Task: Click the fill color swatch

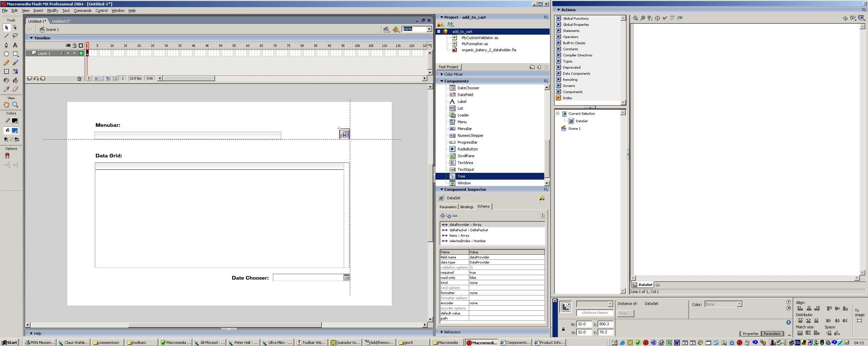Action: (x=15, y=130)
